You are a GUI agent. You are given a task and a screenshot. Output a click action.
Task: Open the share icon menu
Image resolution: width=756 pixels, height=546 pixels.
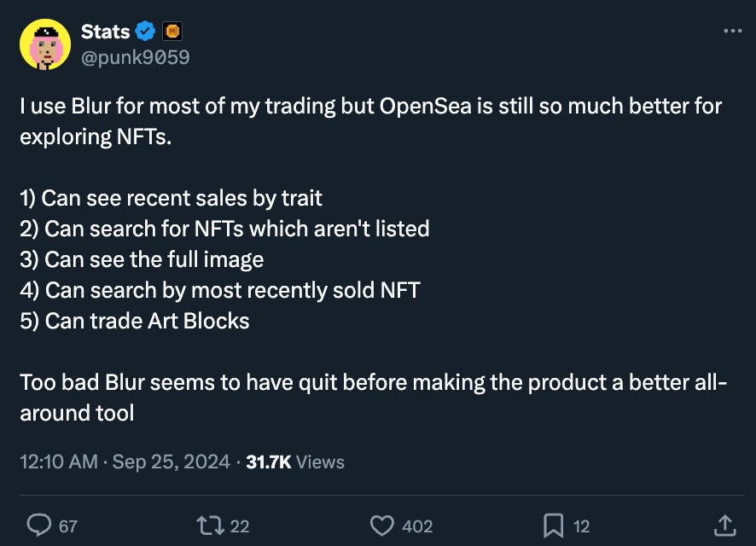tap(724, 526)
